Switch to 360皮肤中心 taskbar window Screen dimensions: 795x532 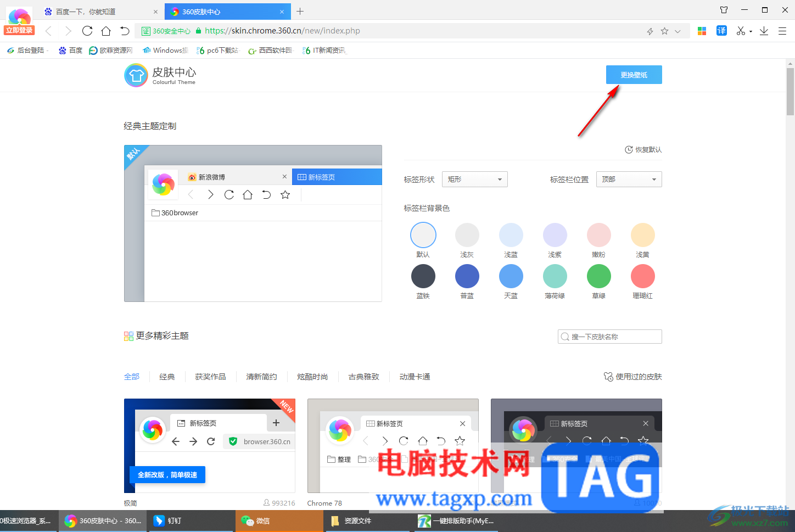(103, 521)
